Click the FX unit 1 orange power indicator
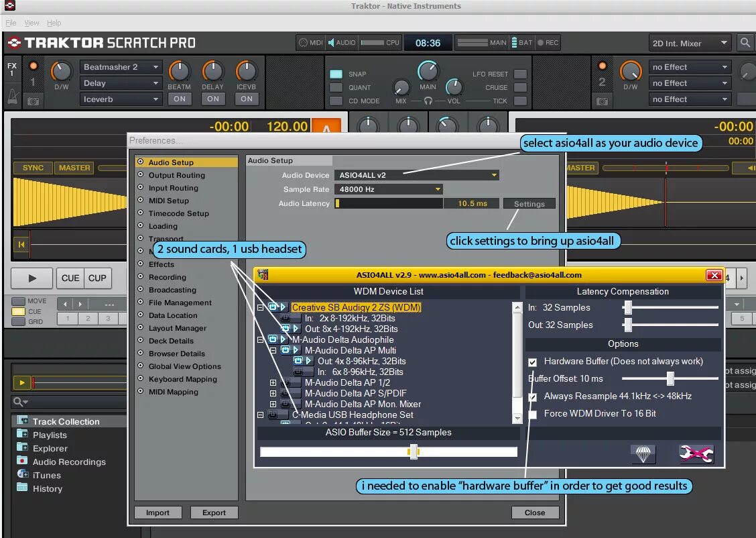Image resolution: width=756 pixels, height=538 pixels. [x=33, y=66]
